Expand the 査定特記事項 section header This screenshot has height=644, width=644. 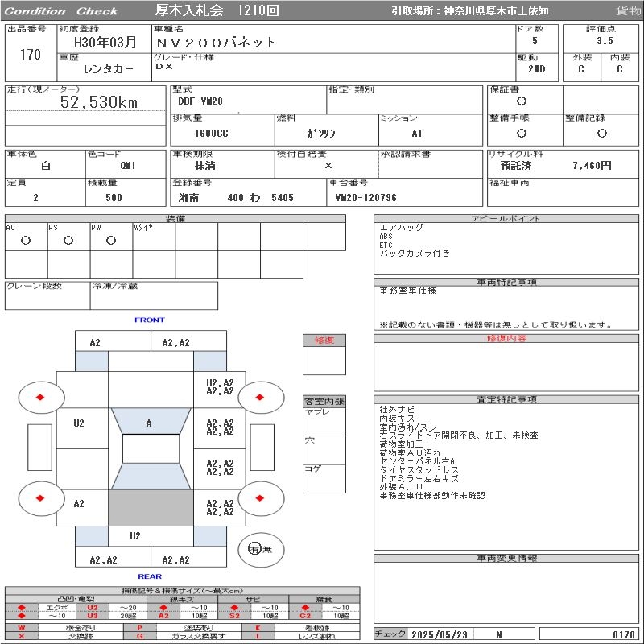[507, 399]
